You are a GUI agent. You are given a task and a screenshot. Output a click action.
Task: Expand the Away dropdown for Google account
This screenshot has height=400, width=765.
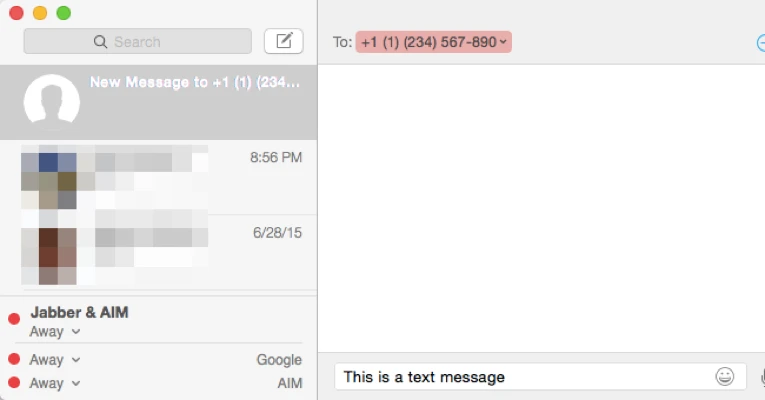click(x=55, y=360)
